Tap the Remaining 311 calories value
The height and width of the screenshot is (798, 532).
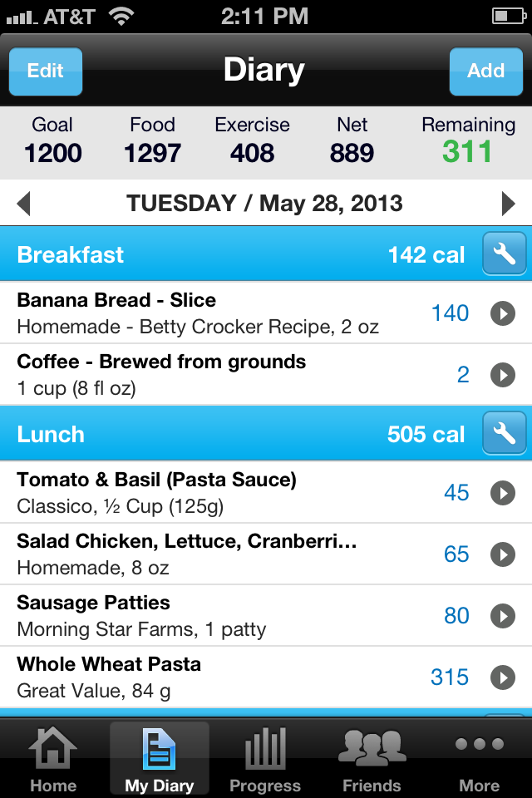pos(467,151)
